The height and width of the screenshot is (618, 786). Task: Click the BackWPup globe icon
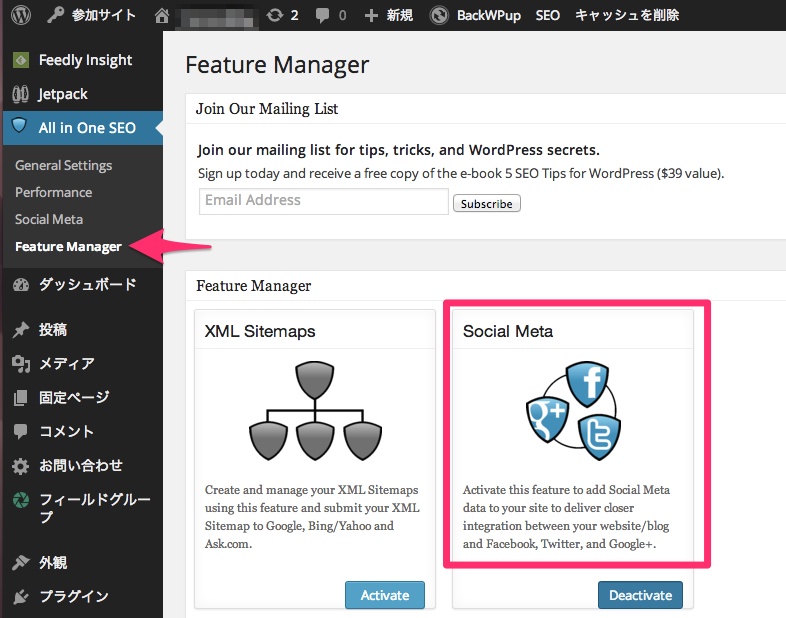tap(439, 15)
